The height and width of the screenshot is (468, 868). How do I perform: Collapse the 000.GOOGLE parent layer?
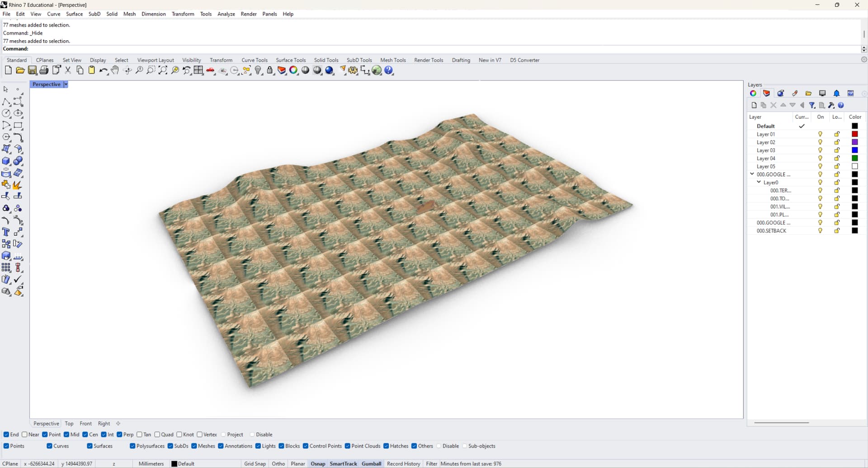tap(752, 174)
